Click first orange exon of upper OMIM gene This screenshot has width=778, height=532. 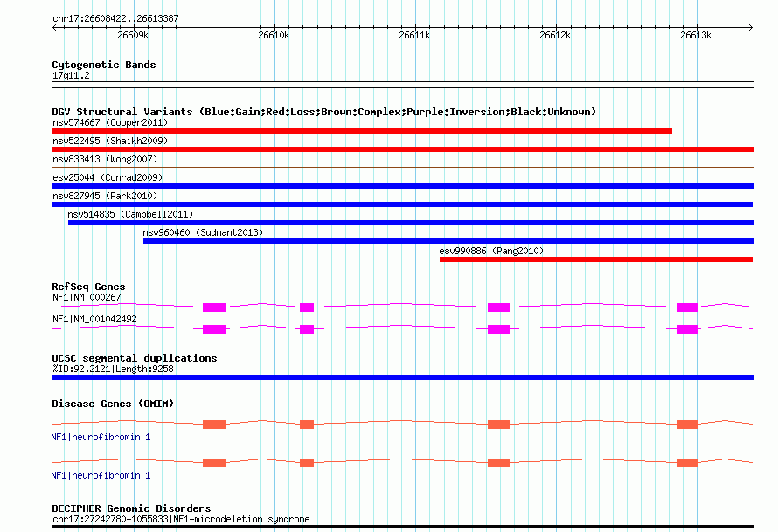click(x=214, y=425)
